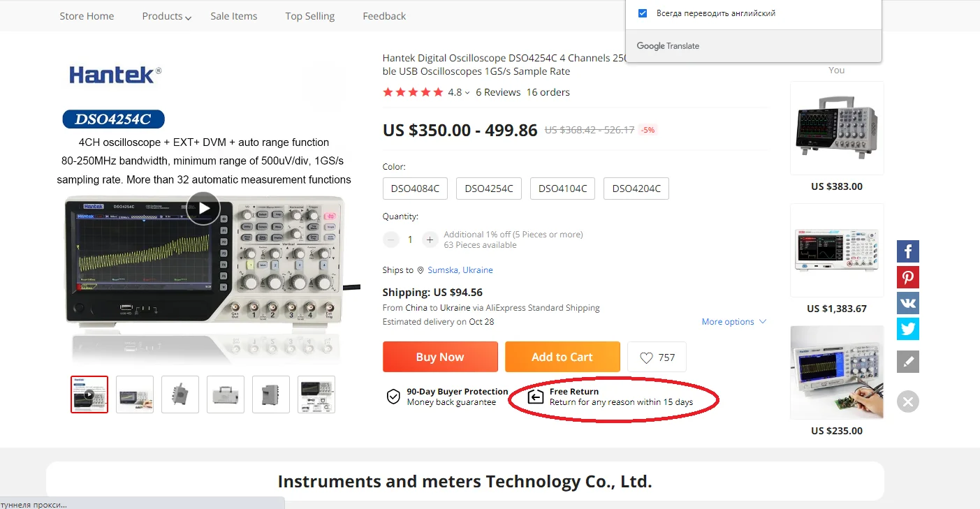Screen dimensions: 980x509
Task: Click the Buyer Protection shield icon
Action: click(x=394, y=397)
